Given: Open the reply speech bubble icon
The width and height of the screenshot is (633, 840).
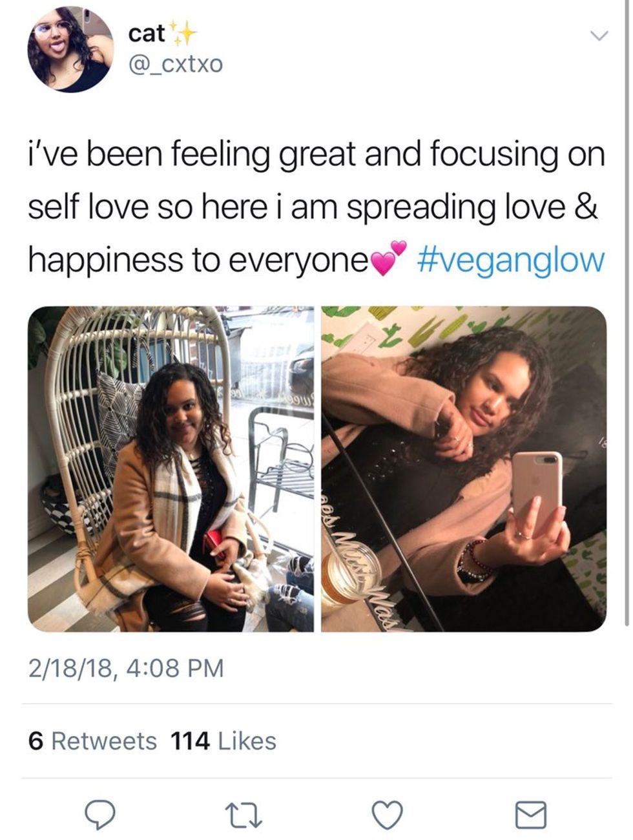Looking at the screenshot, I should point(99,814).
